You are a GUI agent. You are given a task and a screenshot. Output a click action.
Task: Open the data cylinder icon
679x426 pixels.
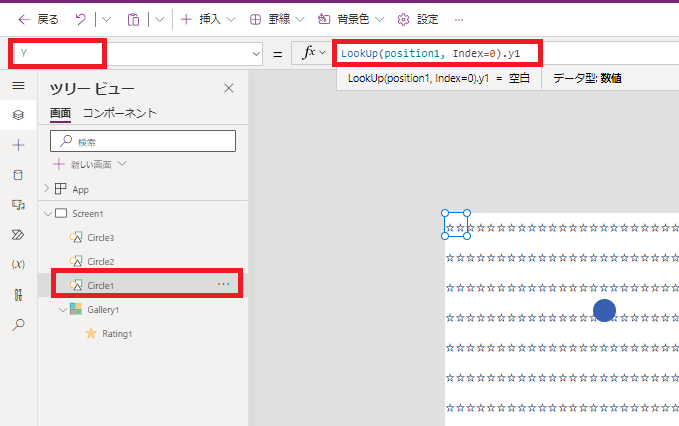[18, 175]
